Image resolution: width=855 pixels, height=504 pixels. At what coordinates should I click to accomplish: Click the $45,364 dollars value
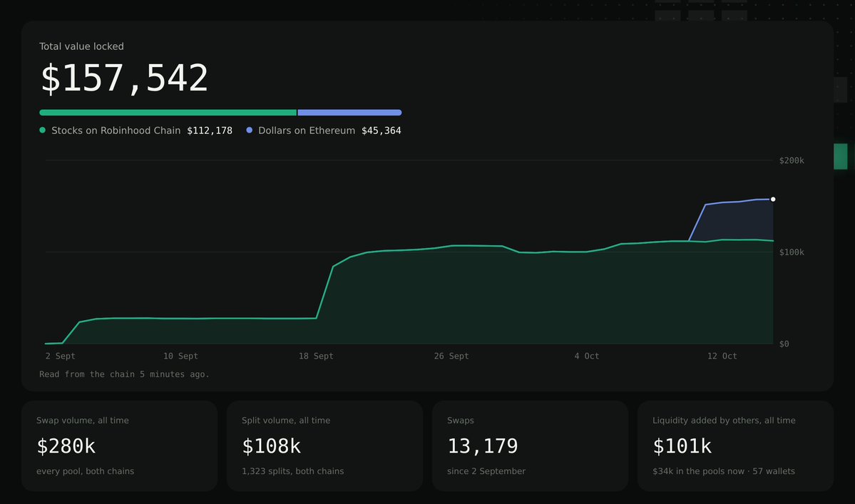(382, 130)
